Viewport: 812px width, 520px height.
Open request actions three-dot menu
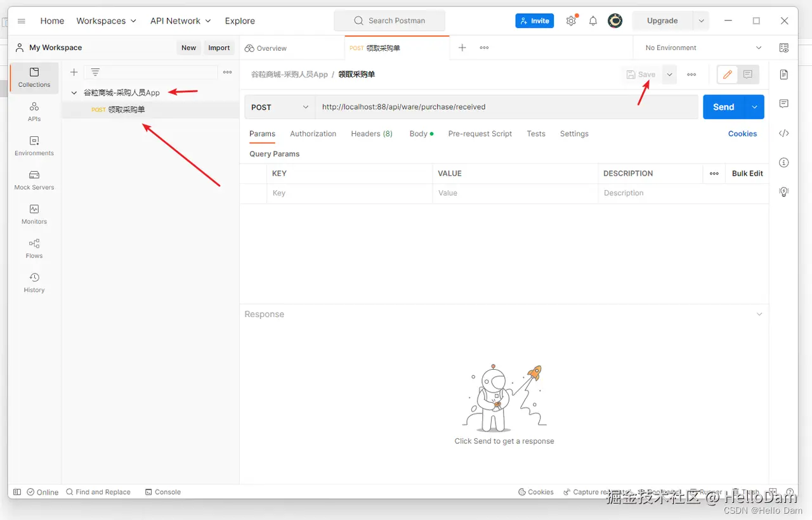click(x=691, y=74)
